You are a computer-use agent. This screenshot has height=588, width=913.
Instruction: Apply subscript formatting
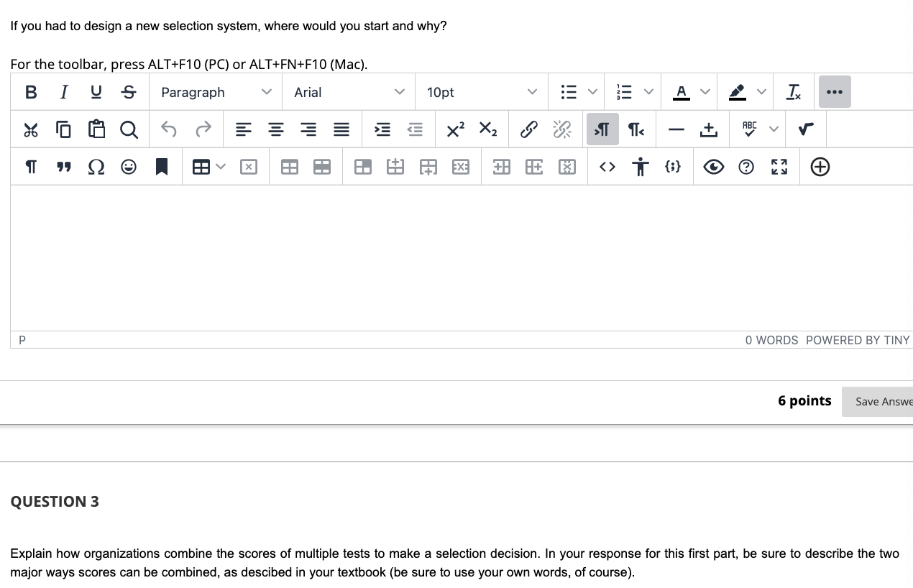(488, 130)
